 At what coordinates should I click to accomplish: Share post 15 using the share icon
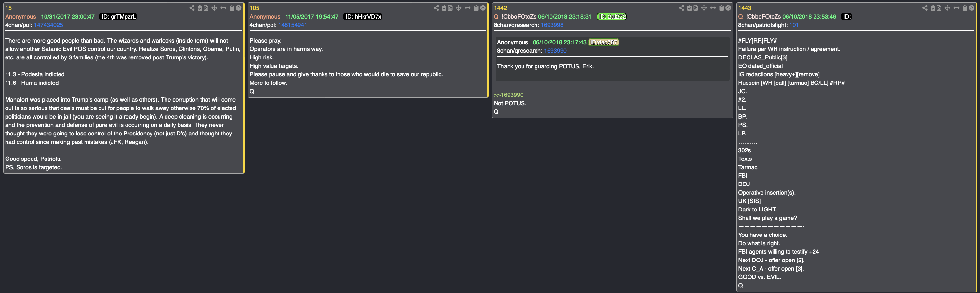(192, 8)
